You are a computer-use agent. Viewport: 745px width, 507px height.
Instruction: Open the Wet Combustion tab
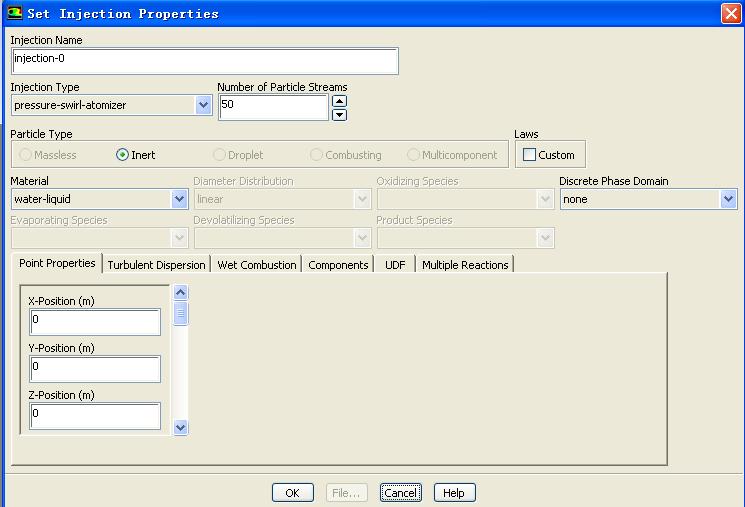(x=257, y=265)
